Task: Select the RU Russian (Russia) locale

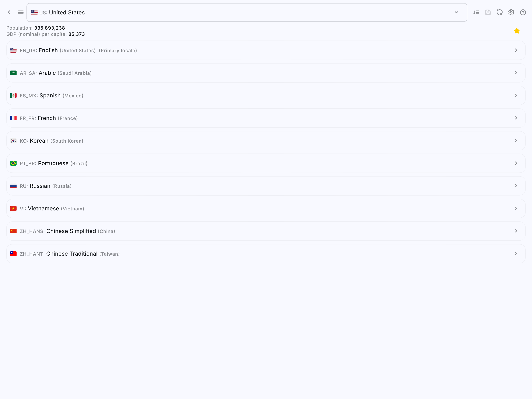Action: [x=266, y=186]
